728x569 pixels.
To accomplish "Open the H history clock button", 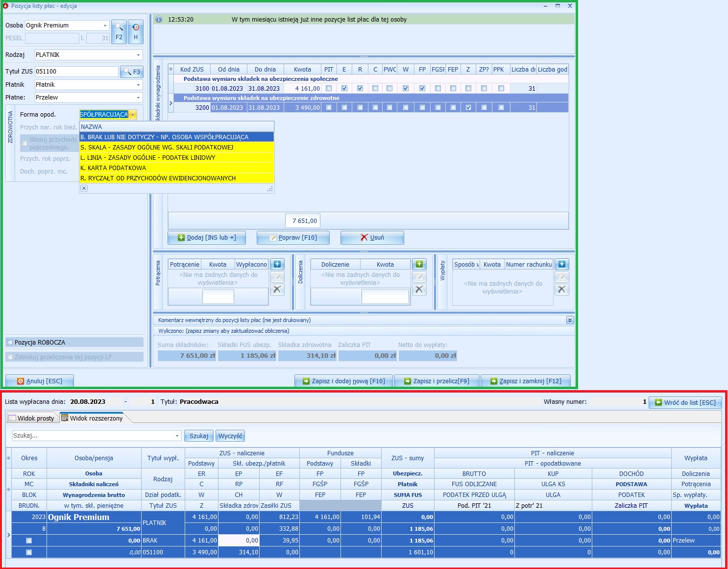I will pyautogui.click(x=136, y=32).
